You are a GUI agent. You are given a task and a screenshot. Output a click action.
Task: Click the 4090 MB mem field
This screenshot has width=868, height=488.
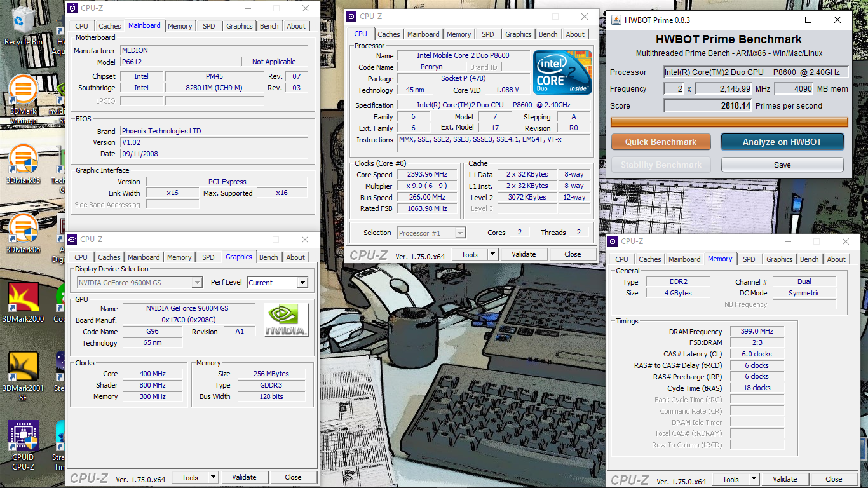[794, 89]
